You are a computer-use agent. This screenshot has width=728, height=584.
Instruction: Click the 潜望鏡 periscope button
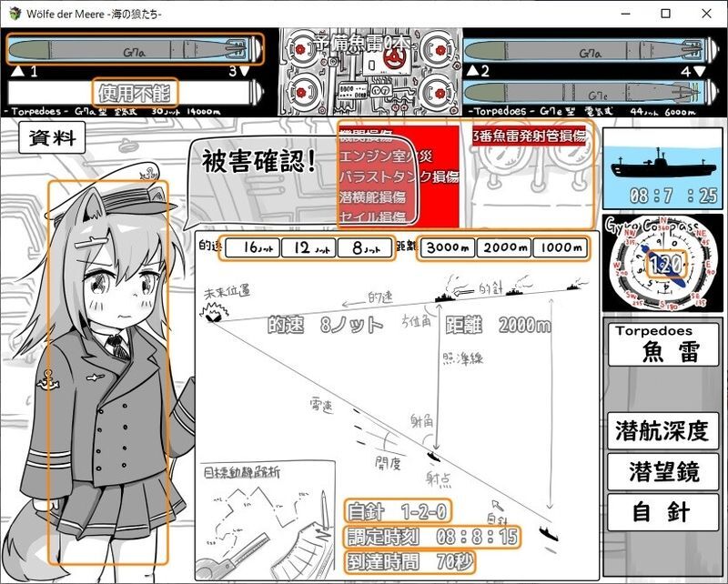[663, 471]
